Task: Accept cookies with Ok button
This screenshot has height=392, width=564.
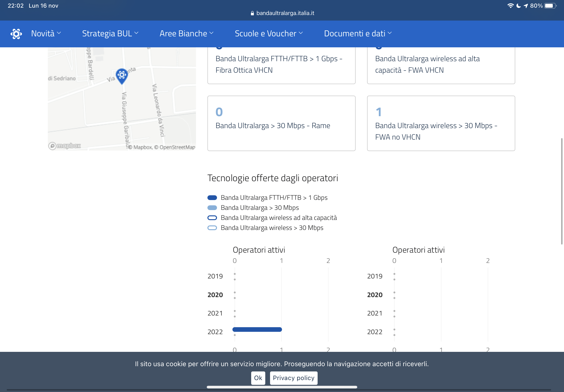Action: tap(258, 378)
